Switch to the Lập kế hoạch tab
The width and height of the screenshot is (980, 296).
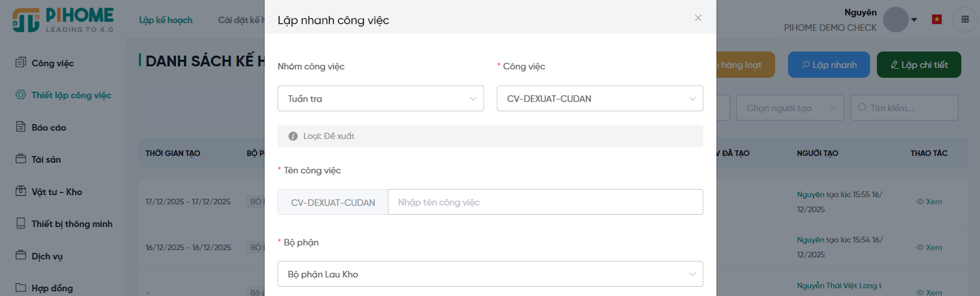click(x=165, y=20)
